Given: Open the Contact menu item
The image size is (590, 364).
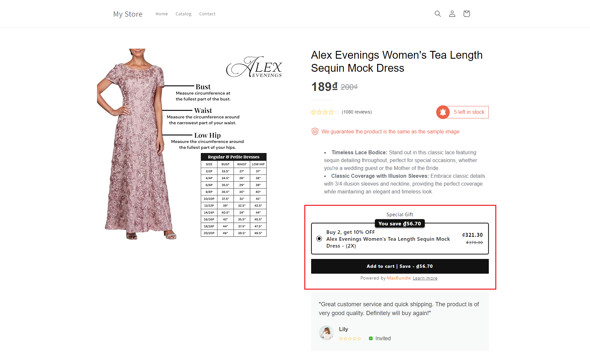Looking at the screenshot, I should pos(207,14).
